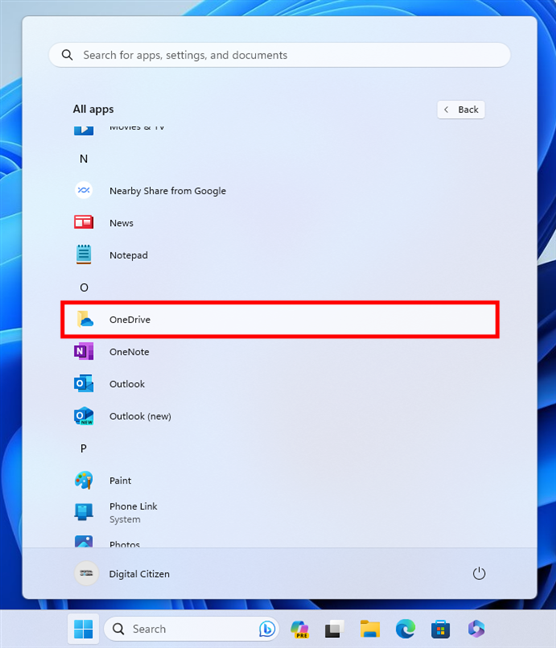Click the 'Phone Link' label text
Image resolution: width=556 pixels, height=648 pixels.
(133, 506)
